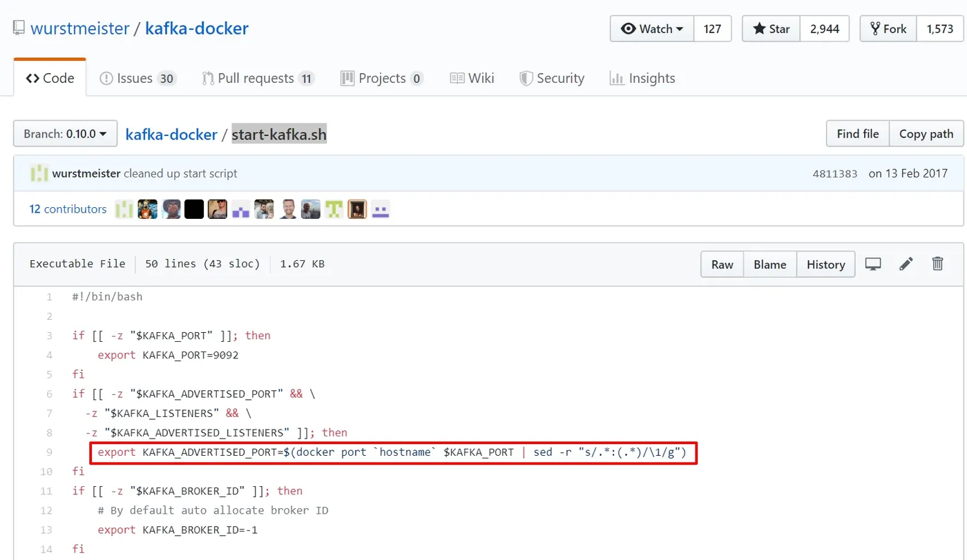View the Raw file

pos(722,264)
